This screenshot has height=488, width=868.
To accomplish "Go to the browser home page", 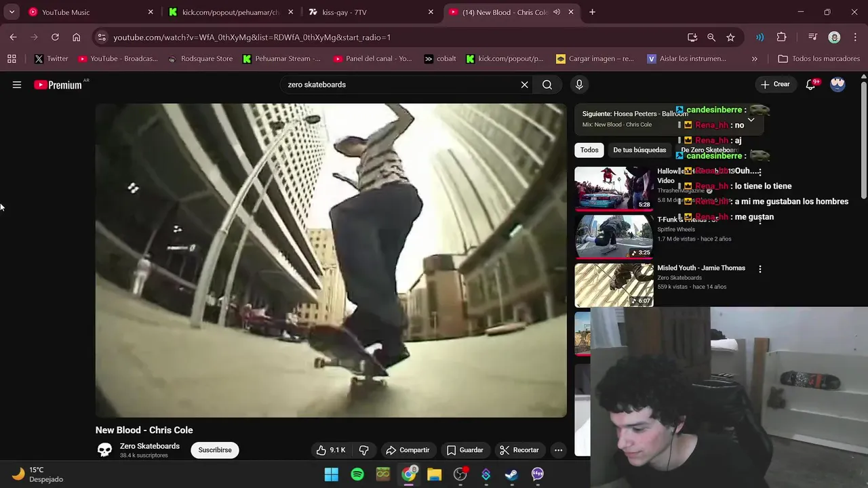I will (x=76, y=37).
